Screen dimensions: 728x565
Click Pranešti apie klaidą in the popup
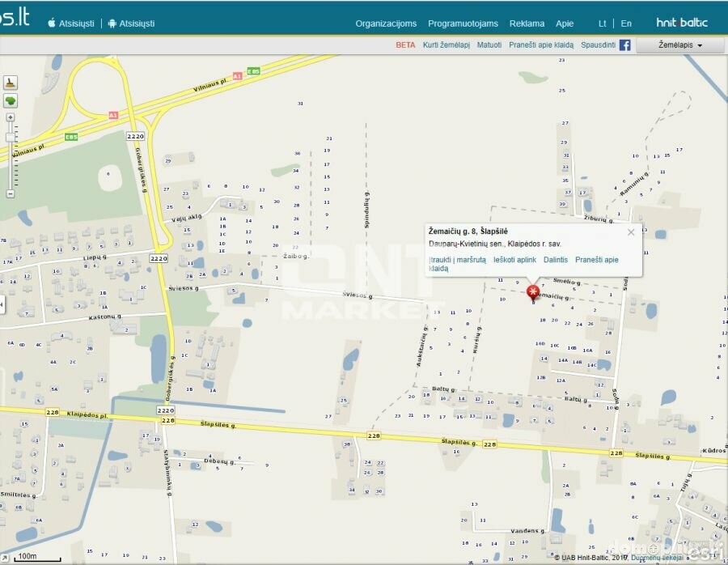click(597, 260)
